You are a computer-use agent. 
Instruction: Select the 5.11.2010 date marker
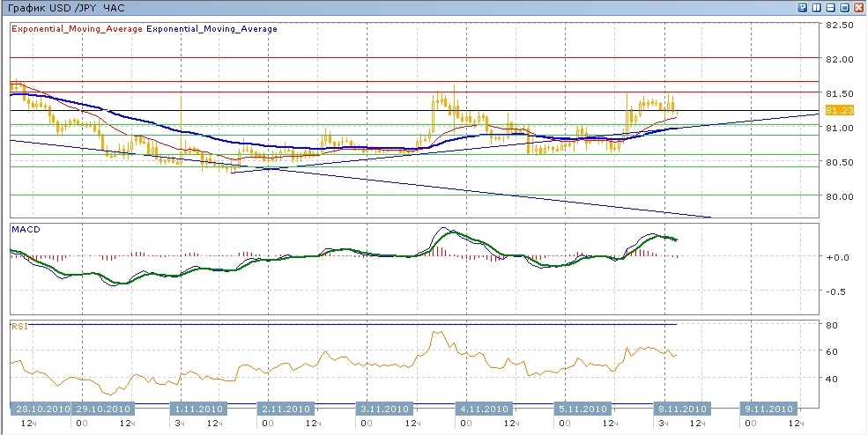(x=583, y=409)
